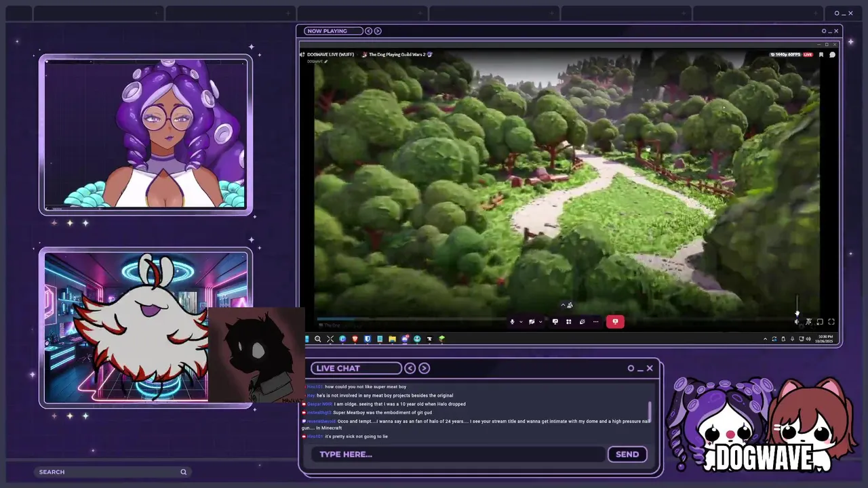This screenshot has width=868, height=488.
Task: Click the soundboard icon in call toolbar
Action: [582, 321]
